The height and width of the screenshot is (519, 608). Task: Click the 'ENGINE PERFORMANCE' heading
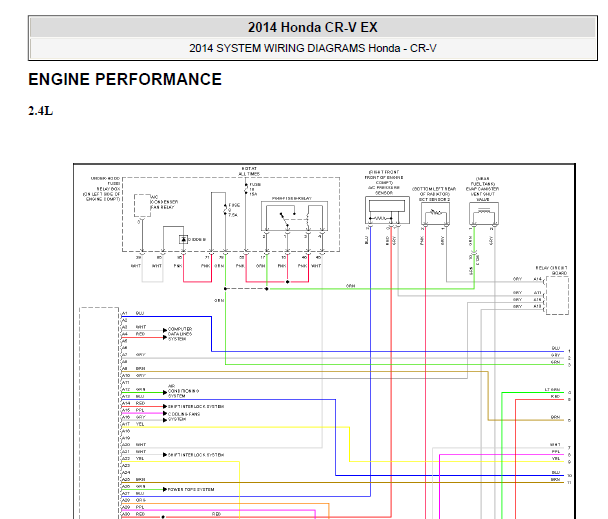(x=125, y=79)
